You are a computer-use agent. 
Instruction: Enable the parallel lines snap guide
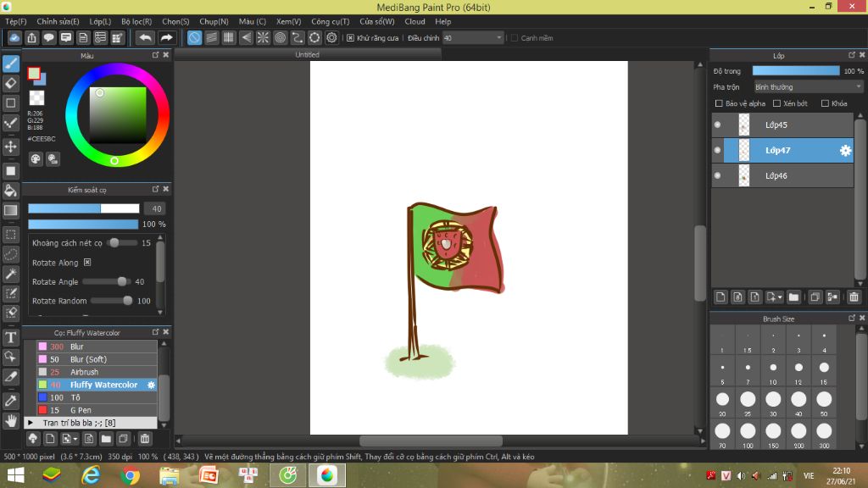point(211,37)
